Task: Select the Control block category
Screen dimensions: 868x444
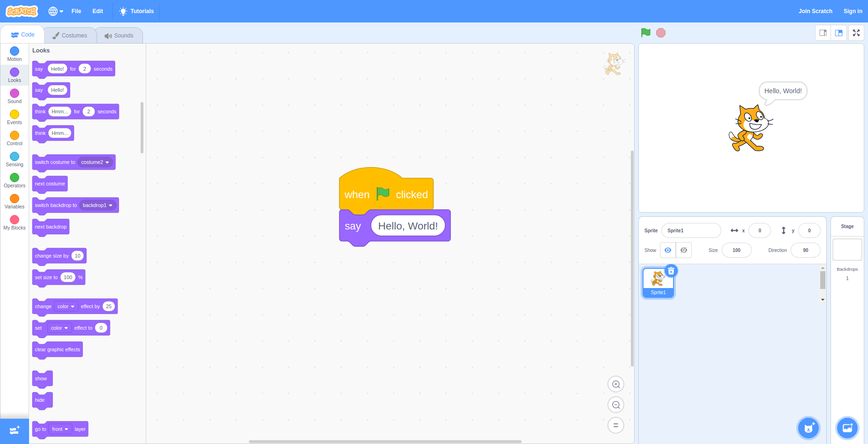Action: tap(15, 138)
